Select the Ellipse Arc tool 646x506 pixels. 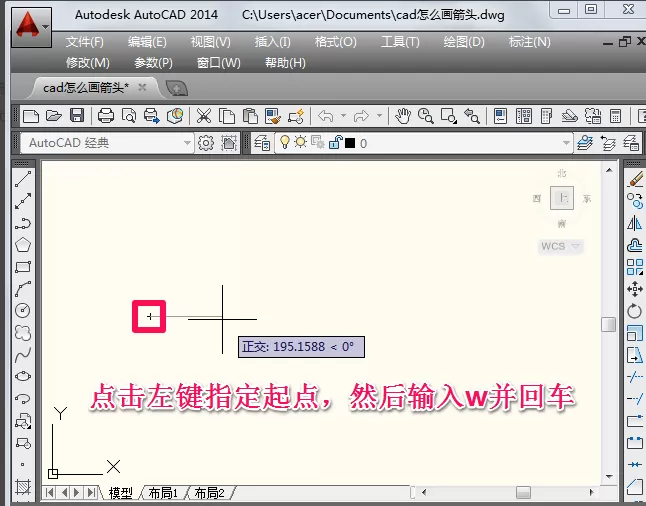pyautogui.click(x=23, y=398)
